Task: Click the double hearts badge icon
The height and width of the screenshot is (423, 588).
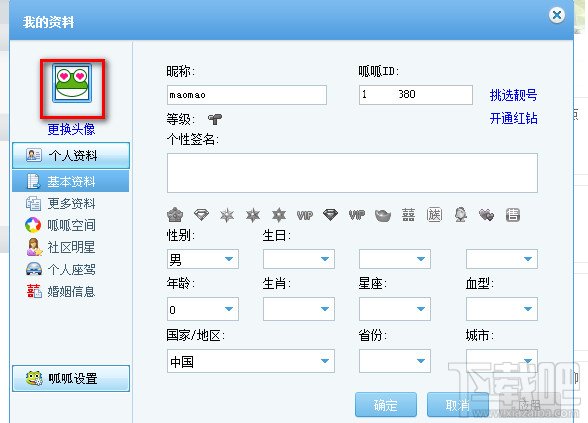Action: point(486,215)
